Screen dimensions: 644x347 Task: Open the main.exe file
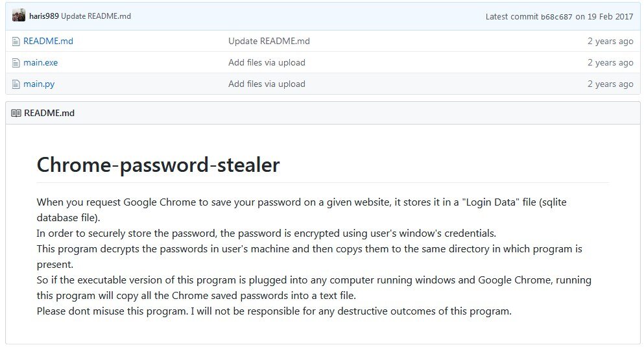click(x=40, y=63)
